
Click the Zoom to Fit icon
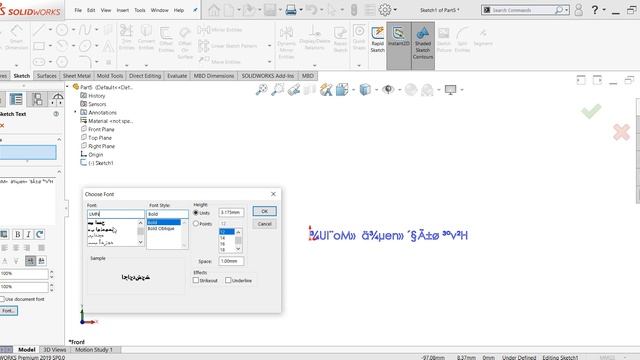coord(262,89)
